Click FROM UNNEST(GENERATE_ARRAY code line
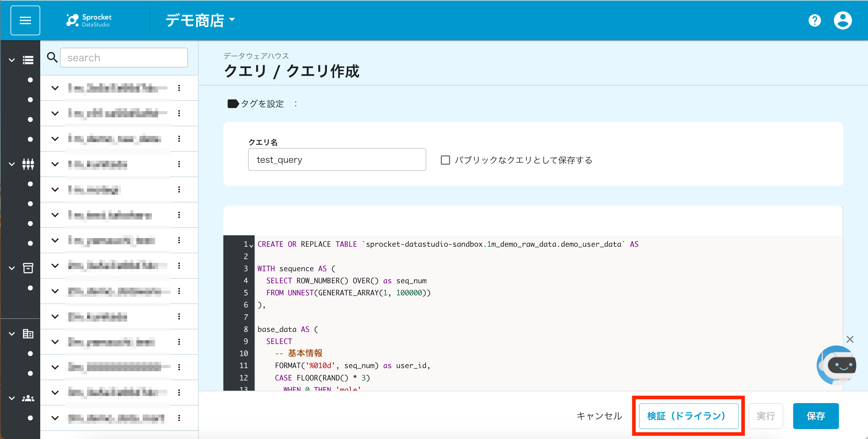Image resolution: width=868 pixels, height=439 pixels. click(348, 293)
